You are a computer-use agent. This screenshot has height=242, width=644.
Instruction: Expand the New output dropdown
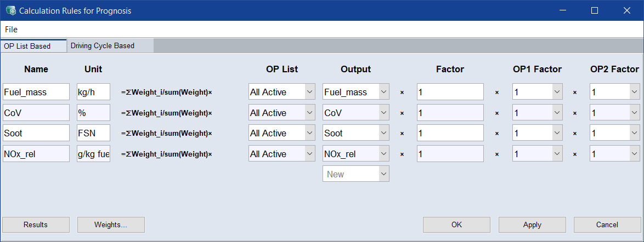click(x=383, y=174)
